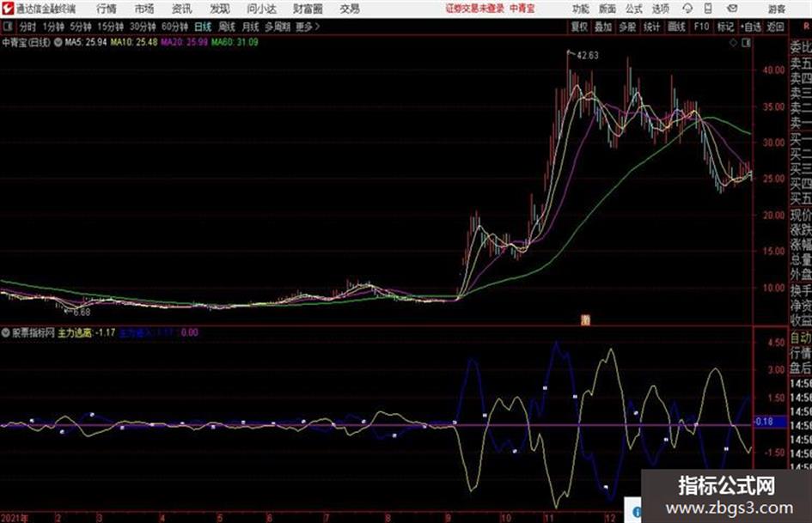
Task: Open the mobile phone icon
Action: pyautogui.click(x=708, y=9)
